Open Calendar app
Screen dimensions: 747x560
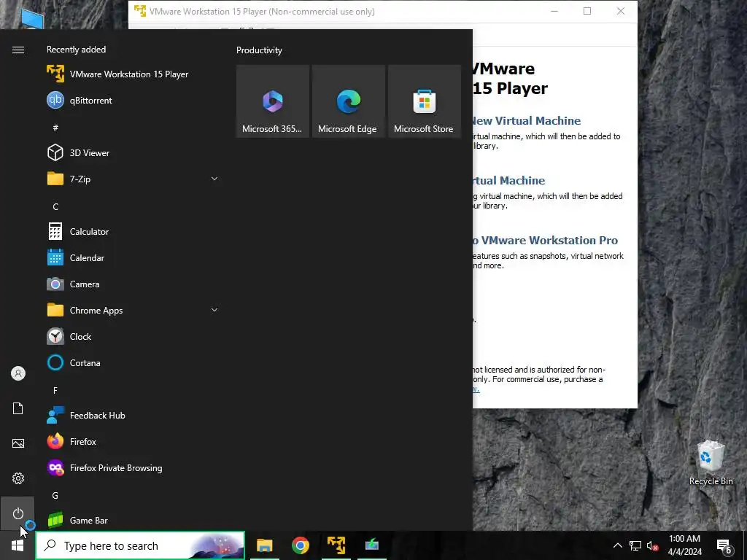[133, 257]
